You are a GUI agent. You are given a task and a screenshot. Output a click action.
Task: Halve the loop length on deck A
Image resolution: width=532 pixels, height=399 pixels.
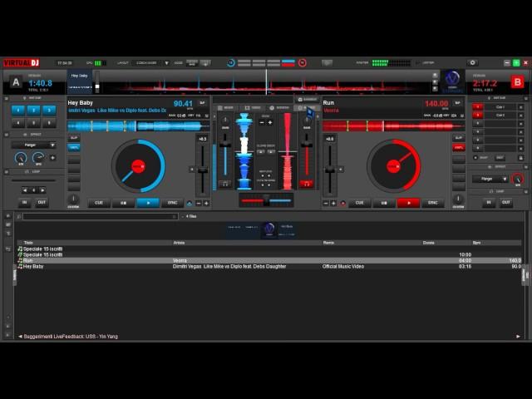[24, 190]
